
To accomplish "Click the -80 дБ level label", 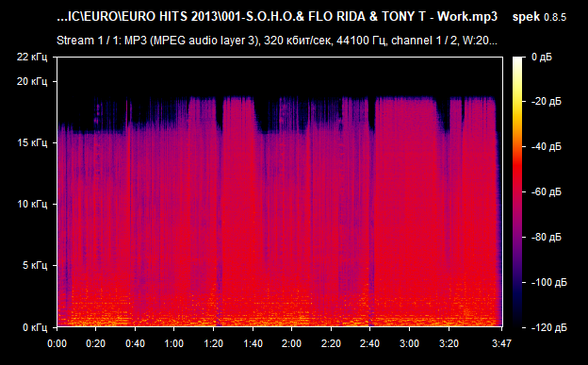I will tap(546, 238).
